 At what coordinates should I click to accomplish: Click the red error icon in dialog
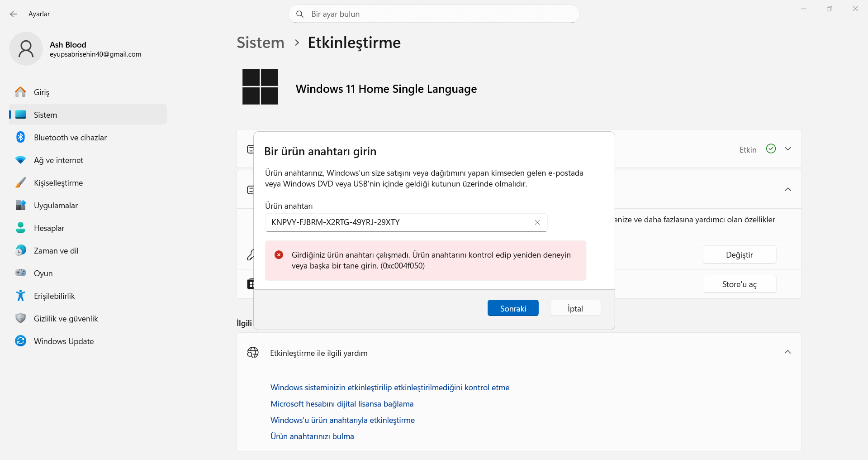(279, 255)
